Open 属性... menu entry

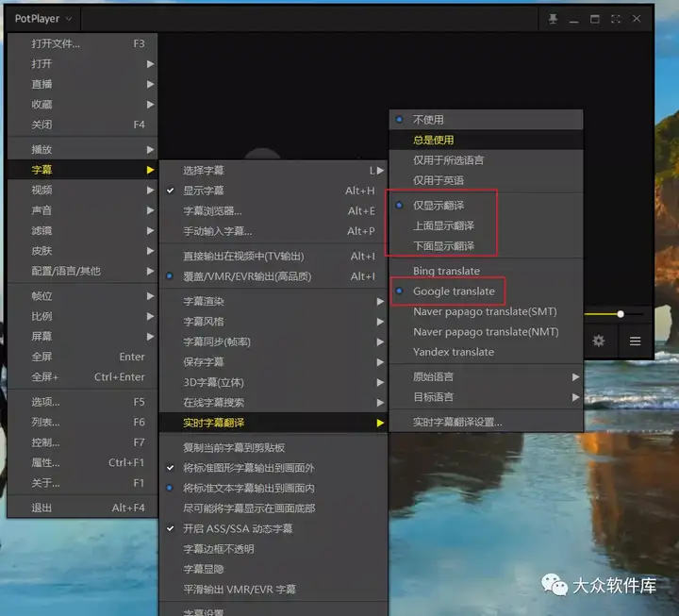click(x=82, y=462)
